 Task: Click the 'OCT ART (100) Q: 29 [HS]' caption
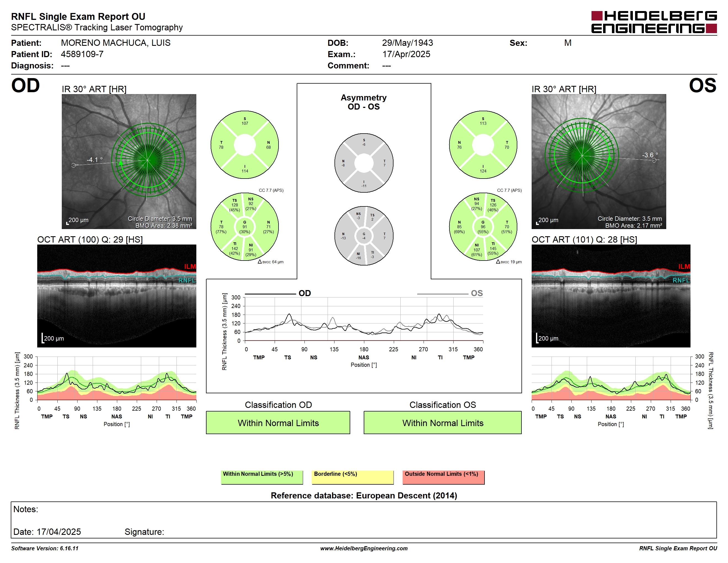coord(90,240)
